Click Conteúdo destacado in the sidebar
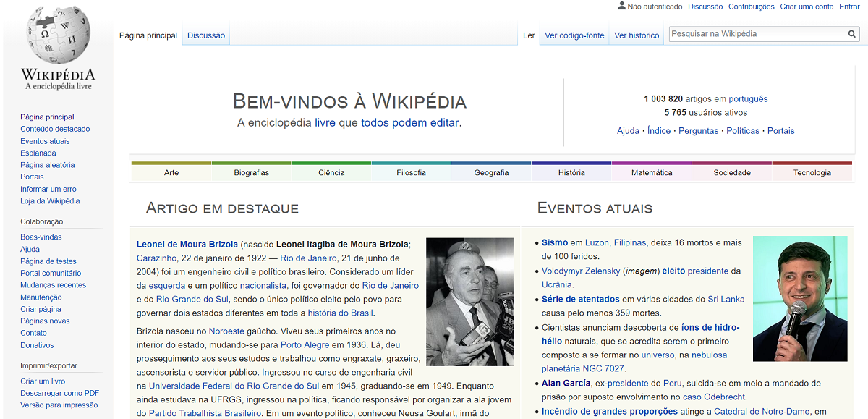868x419 pixels. point(55,129)
